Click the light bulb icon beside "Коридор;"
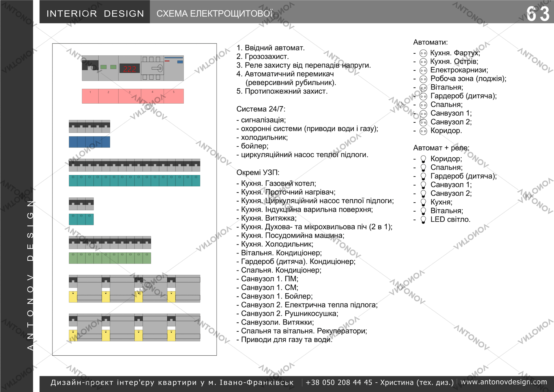The height and width of the screenshot is (392, 554). [423, 159]
